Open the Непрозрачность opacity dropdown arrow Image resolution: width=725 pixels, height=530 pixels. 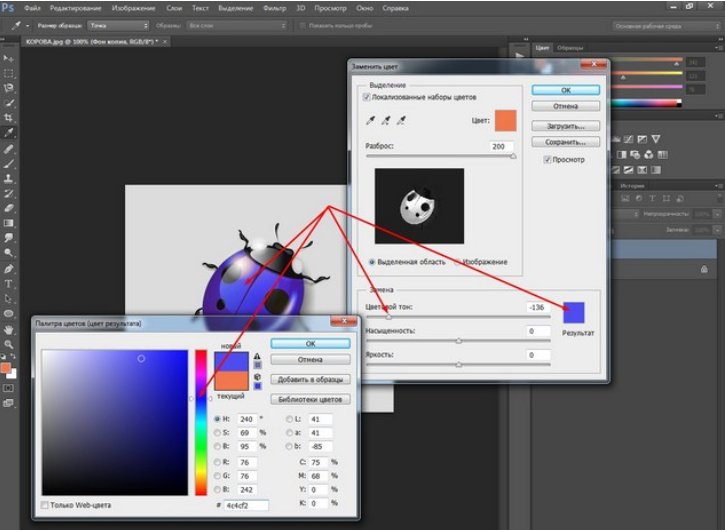click(717, 214)
